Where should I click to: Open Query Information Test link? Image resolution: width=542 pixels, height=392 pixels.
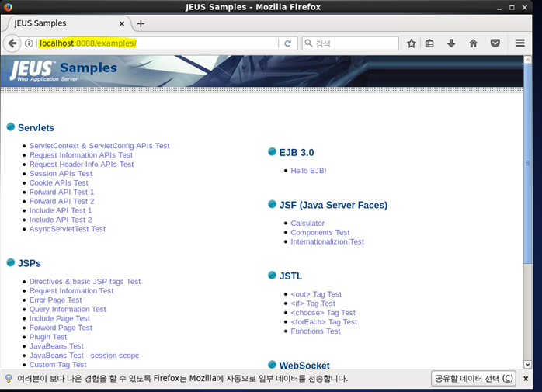pyautogui.click(x=68, y=310)
